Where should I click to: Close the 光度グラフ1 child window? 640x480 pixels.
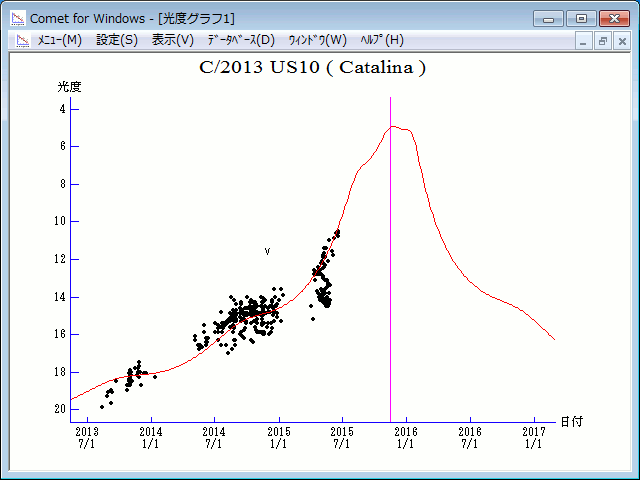point(622,41)
